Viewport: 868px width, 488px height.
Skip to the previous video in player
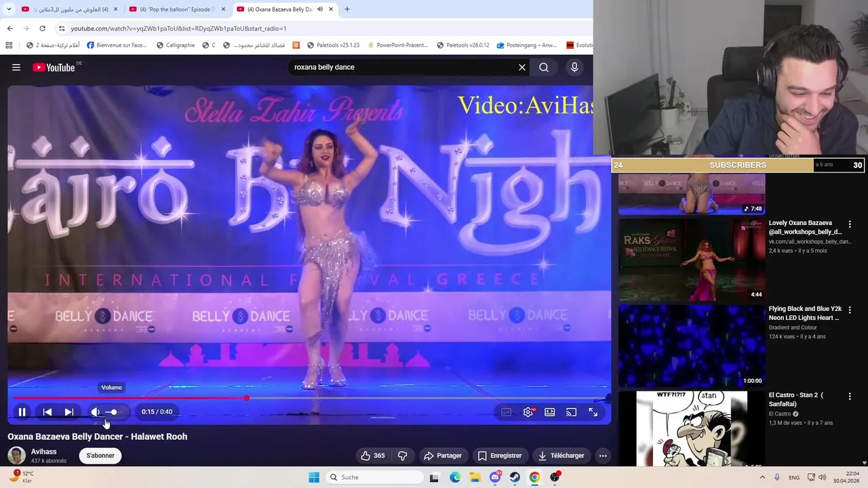point(47,411)
